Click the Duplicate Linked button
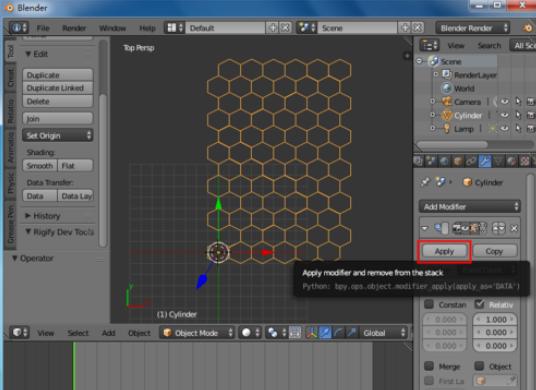This screenshot has height=390, width=536. (58, 88)
